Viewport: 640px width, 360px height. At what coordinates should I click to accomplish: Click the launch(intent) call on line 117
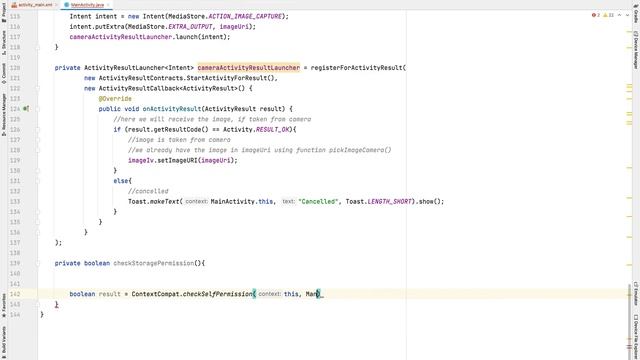(203, 37)
